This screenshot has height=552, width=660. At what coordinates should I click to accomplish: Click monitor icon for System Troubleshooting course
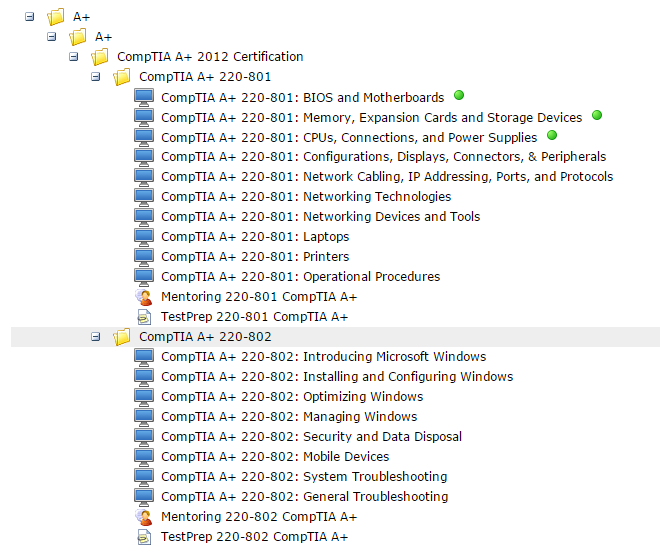[144, 477]
